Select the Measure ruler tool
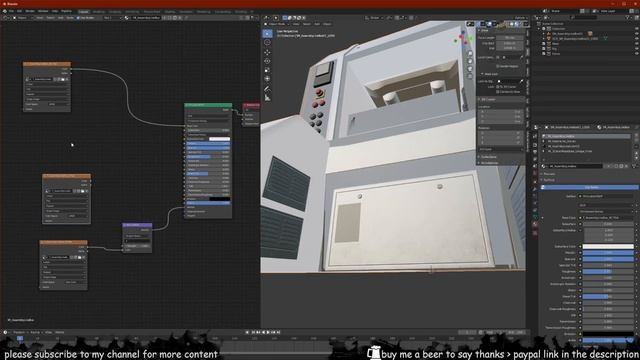Viewport: 640px width, 360px height. [267, 98]
